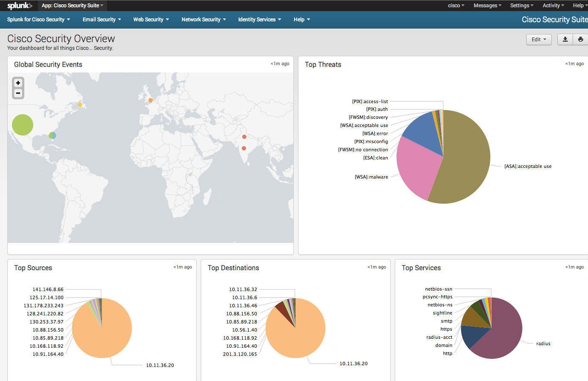Click the yellow marker on the map
The image size is (588, 381).
click(80, 104)
